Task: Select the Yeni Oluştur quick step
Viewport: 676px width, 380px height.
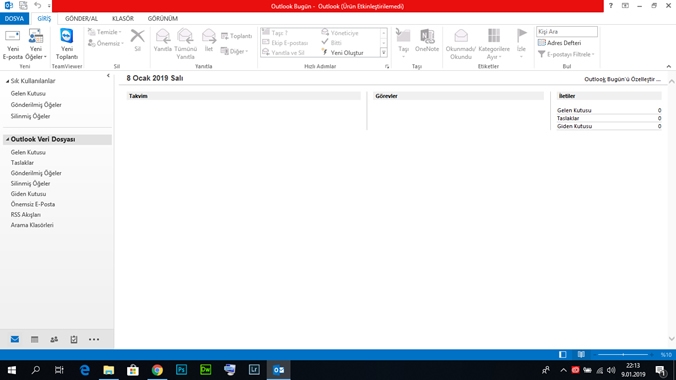Action: pos(343,53)
